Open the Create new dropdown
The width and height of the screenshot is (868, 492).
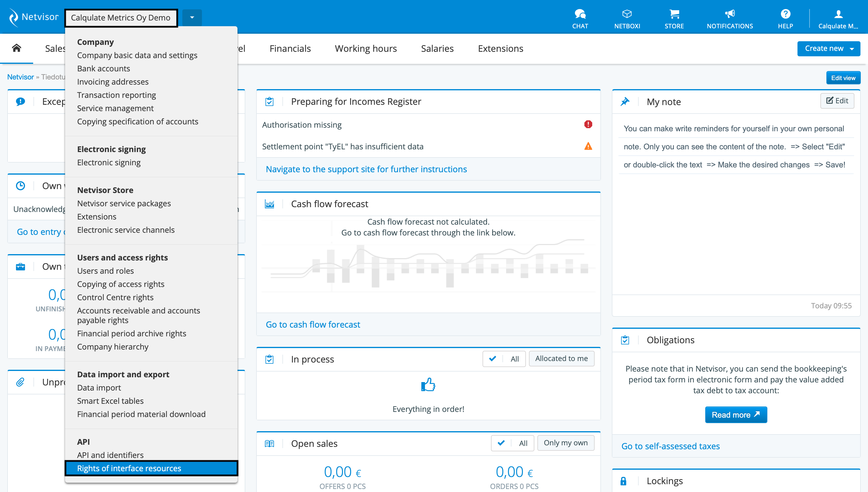tap(829, 49)
